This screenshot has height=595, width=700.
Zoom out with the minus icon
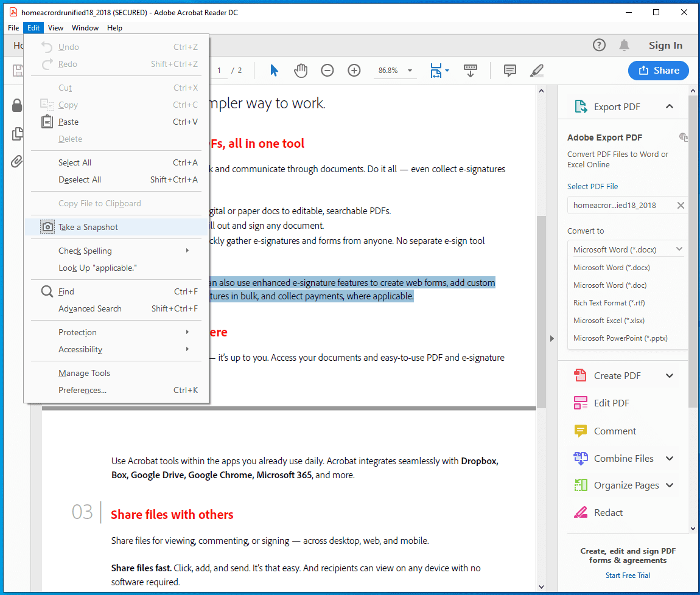pos(327,71)
